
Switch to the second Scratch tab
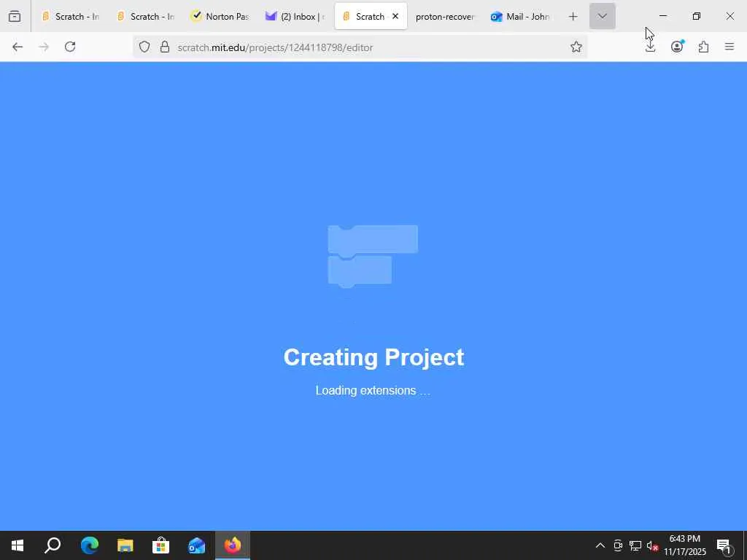(145, 16)
